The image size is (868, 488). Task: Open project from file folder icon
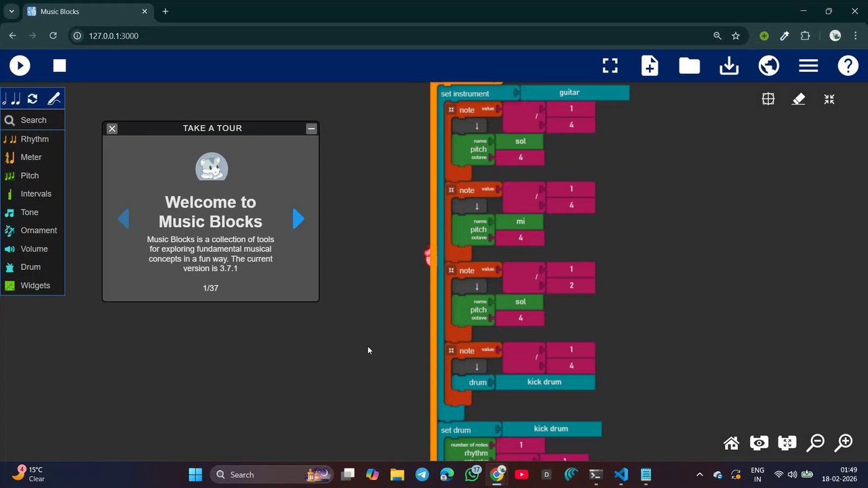coord(690,66)
